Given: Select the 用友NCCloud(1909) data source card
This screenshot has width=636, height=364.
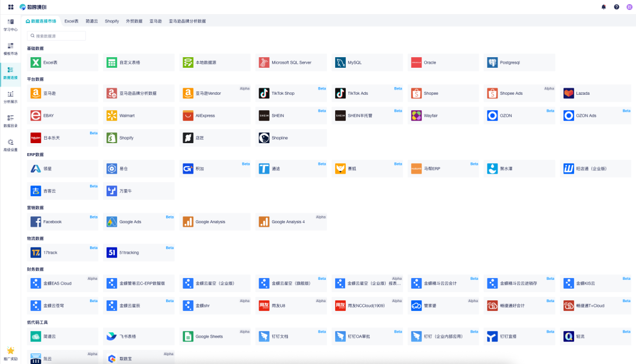Looking at the screenshot, I should click(x=367, y=306).
